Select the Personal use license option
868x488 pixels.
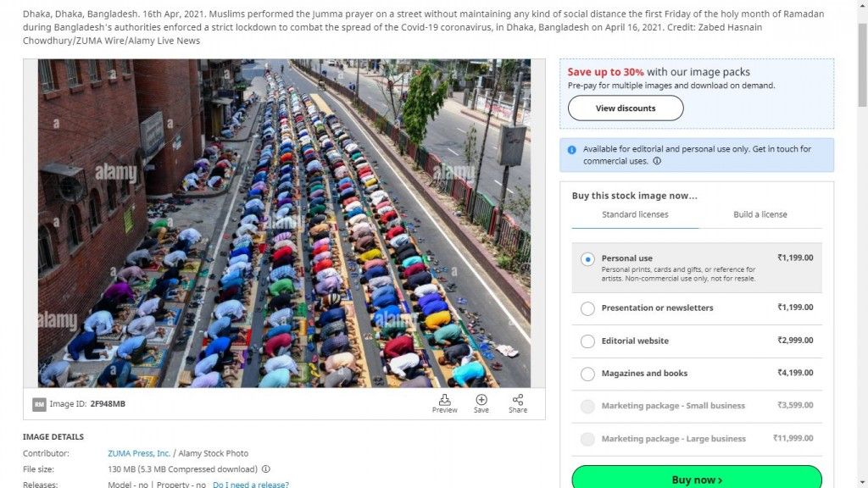point(588,259)
